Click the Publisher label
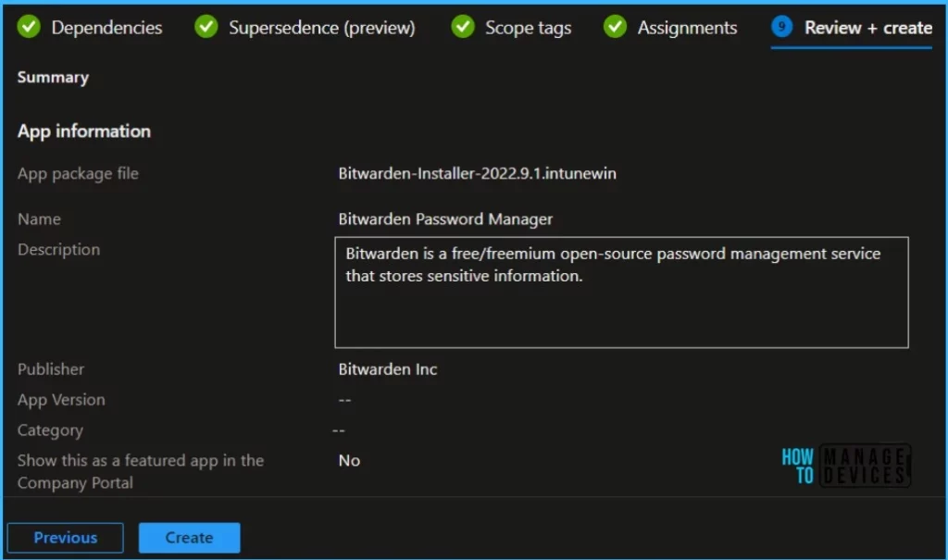The width and height of the screenshot is (948, 560). [x=51, y=369]
